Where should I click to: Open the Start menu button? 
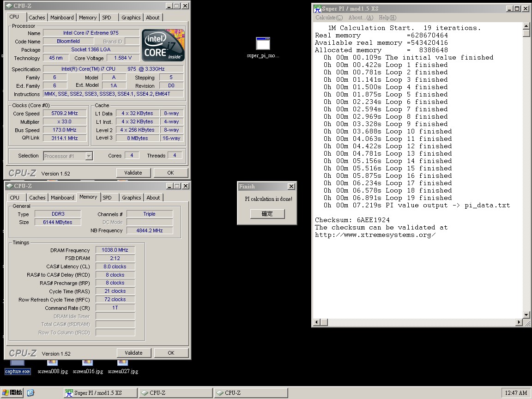[x=12, y=393]
